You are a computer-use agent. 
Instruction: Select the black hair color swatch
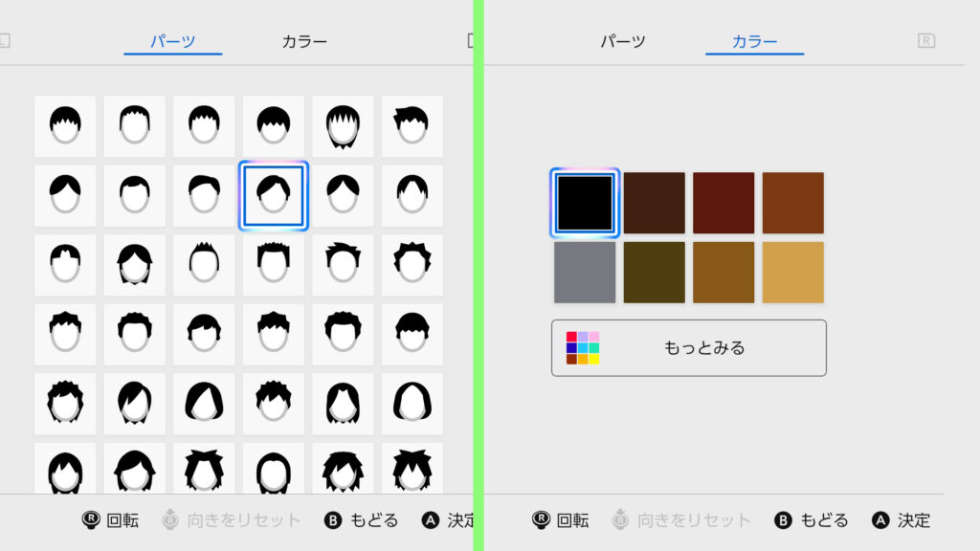click(585, 203)
